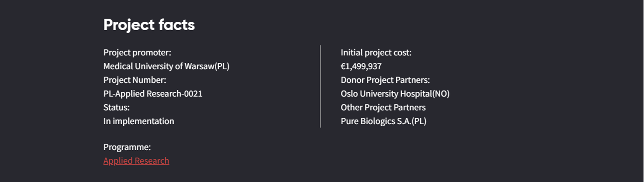Click the PL-Applied Research-0021 project number
Screen dimensions: 644x182
click(153, 94)
